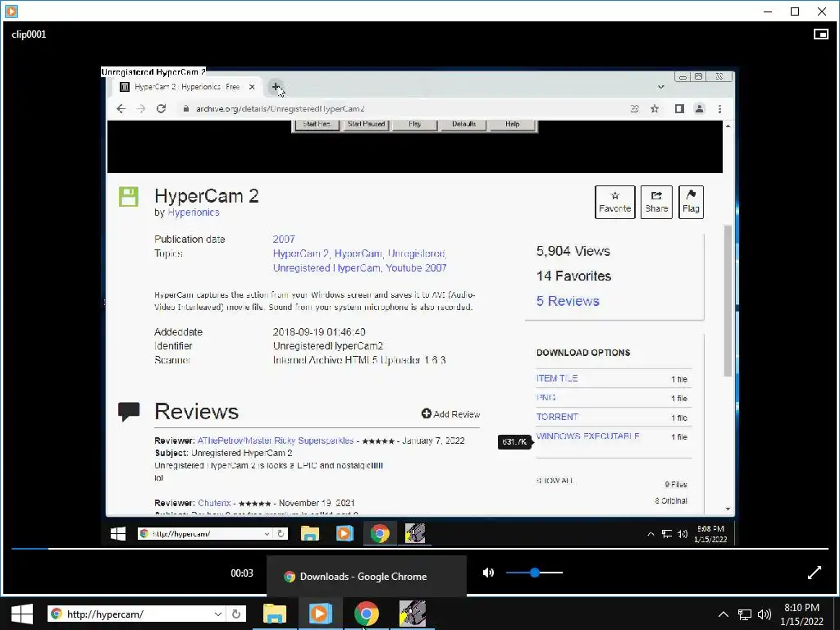Click the clip0001 video title
The height and width of the screenshot is (630, 840).
click(x=29, y=34)
